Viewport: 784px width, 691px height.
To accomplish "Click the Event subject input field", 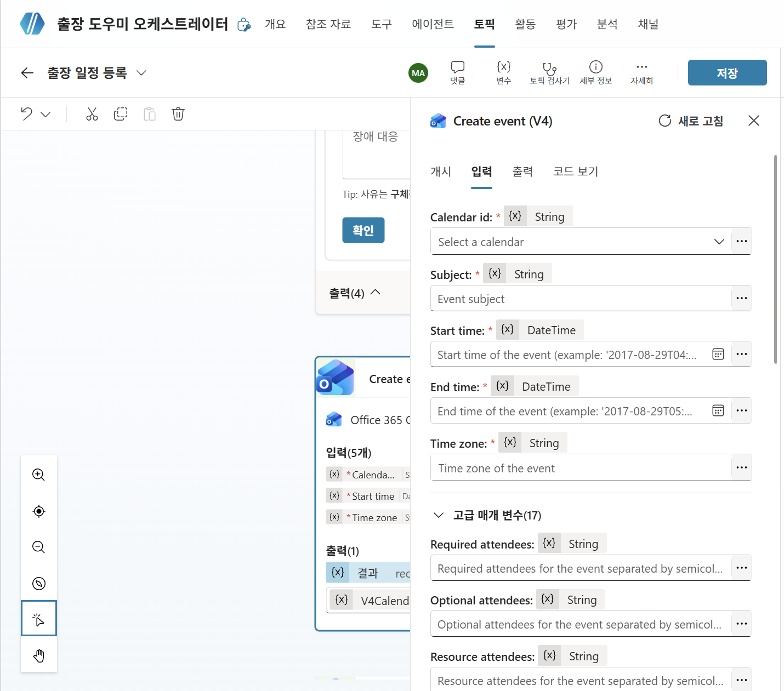I will 581,299.
